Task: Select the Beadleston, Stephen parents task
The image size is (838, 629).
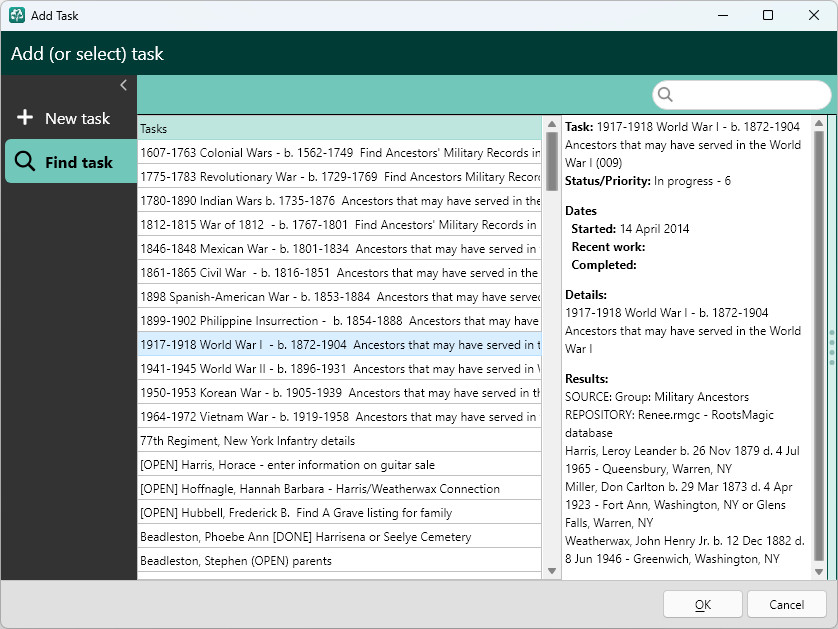Action: coord(339,561)
